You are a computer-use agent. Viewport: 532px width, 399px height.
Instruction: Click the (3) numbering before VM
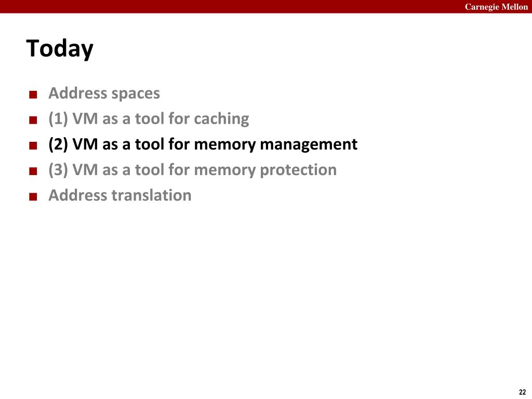[x=58, y=170]
